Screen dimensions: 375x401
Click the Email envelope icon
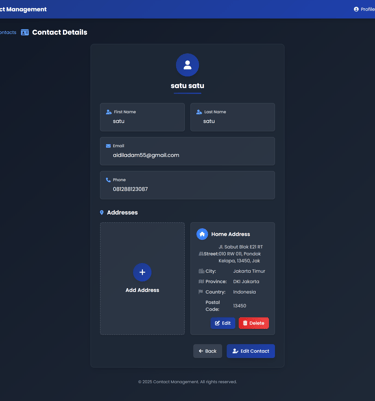click(108, 146)
